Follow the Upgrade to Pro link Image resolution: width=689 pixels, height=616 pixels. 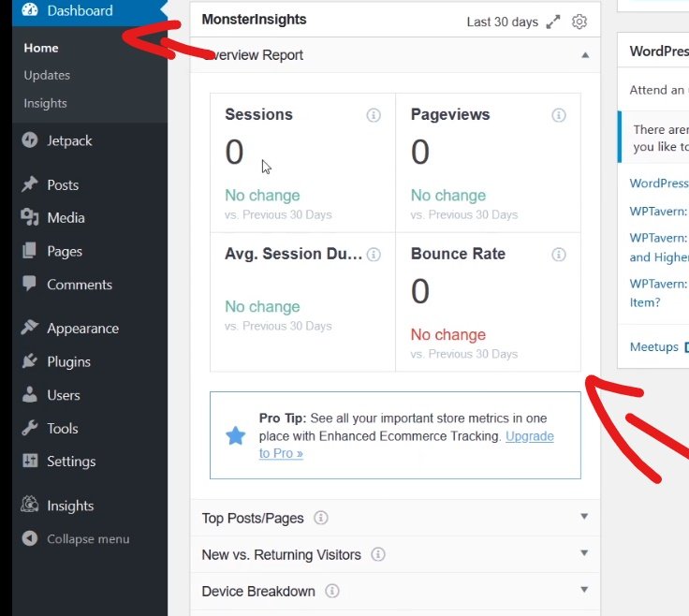[530, 436]
